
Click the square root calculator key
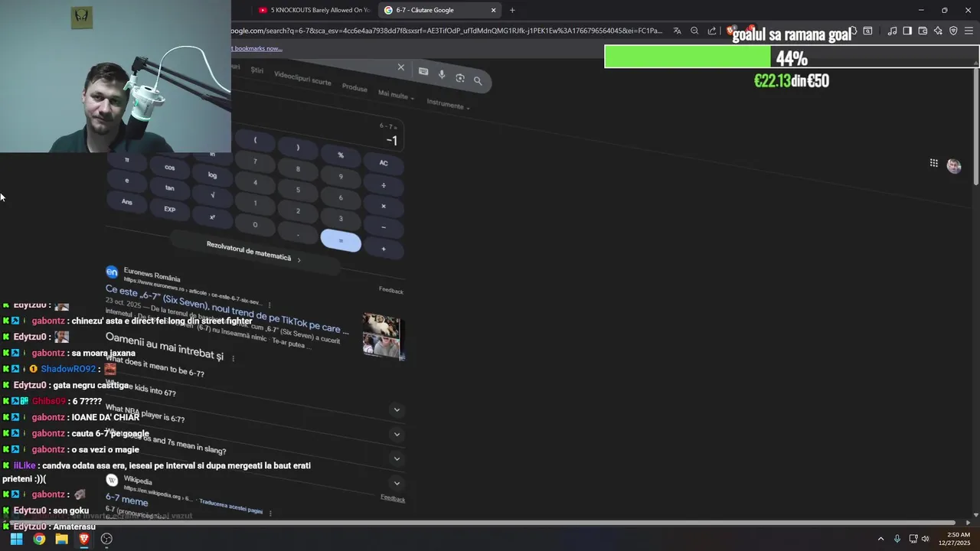point(212,196)
